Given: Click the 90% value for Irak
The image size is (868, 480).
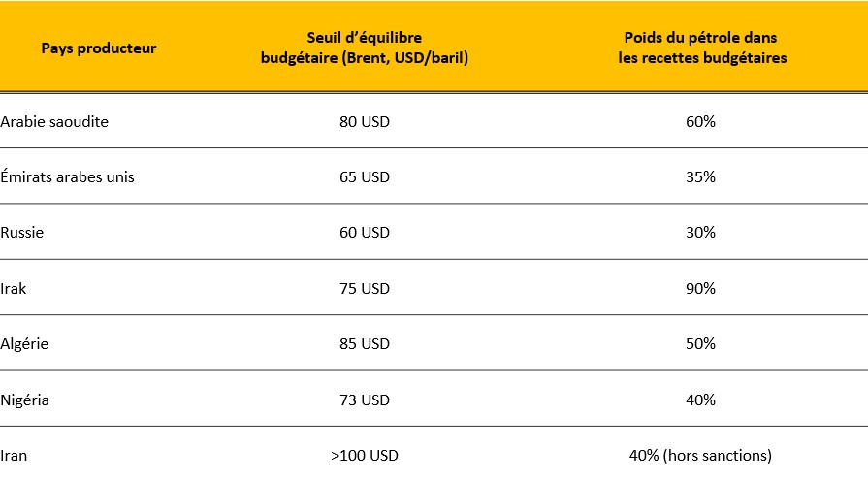Looking at the screenshot, I should pyautogui.click(x=700, y=288).
